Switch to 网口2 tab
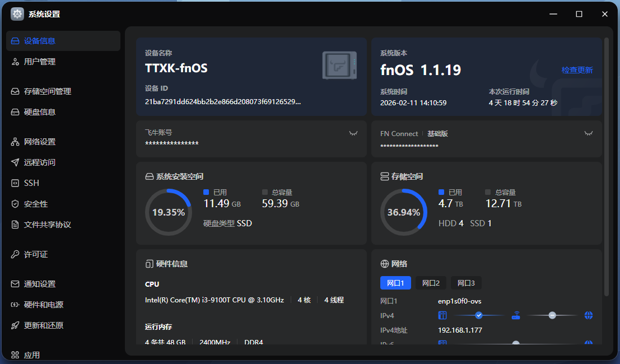Screen dimensions: 620x364 (431, 283)
